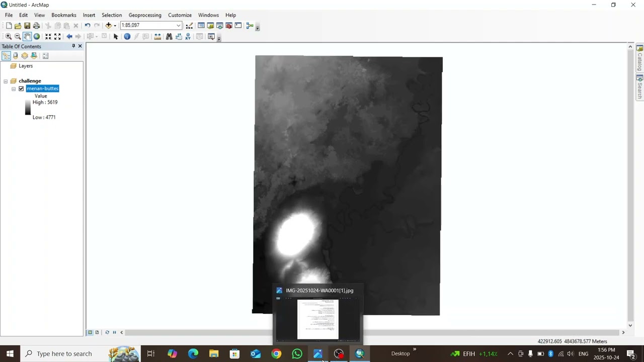
Task: Collapse the menan-buttes layer legend
Action: click(14, 89)
